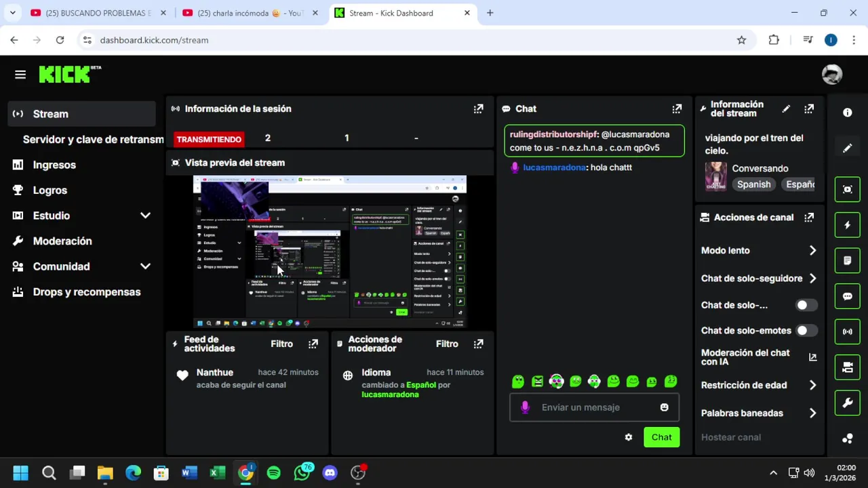Pop out the Chat panel
This screenshot has height=488, width=868.
coord(677,108)
